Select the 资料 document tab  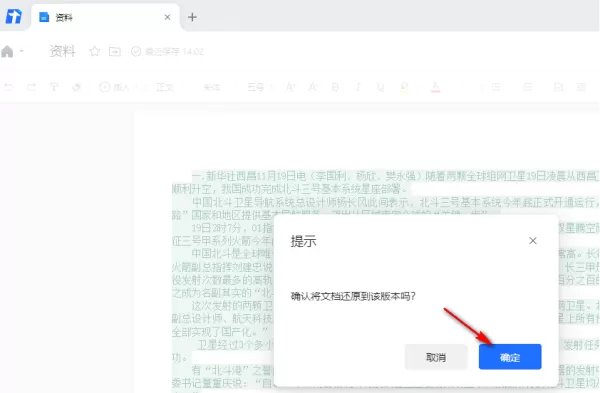pyautogui.click(x=104, y=17)
